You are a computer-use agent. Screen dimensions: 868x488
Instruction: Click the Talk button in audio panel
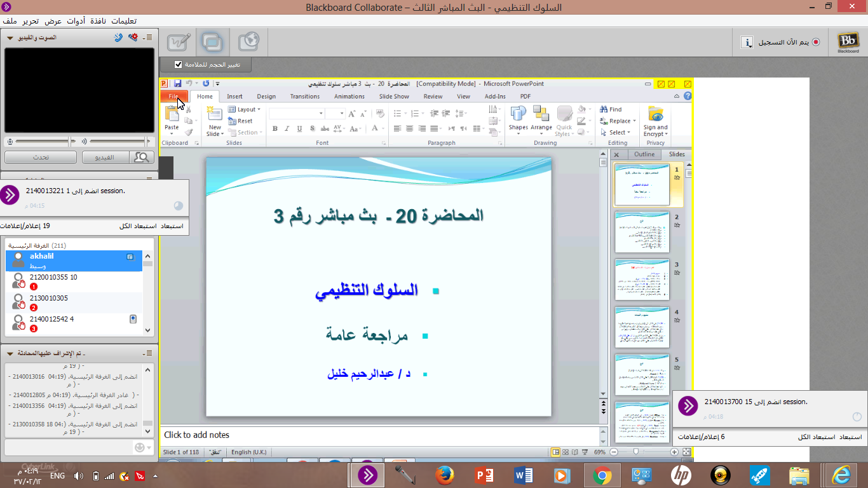point(41,157)
